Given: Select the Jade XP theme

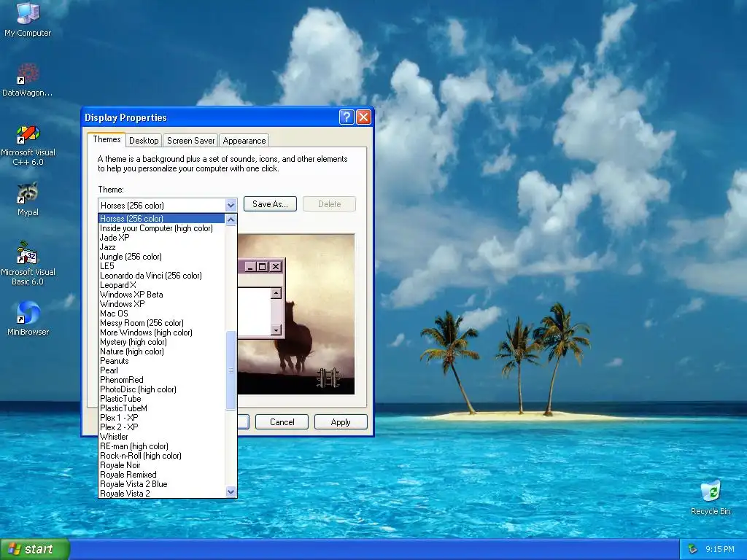Looking at the screenshot, I should (x=161, y=238).
